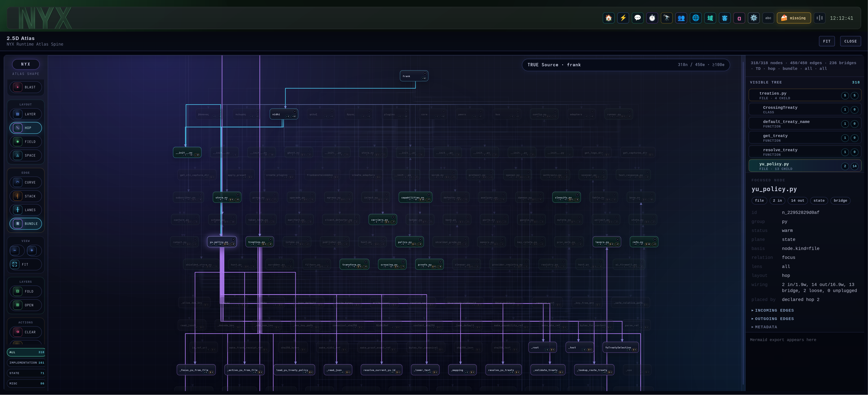Click the two-people toolbar icon
This screenshot has height=395, width=868.
coord(681,18)
